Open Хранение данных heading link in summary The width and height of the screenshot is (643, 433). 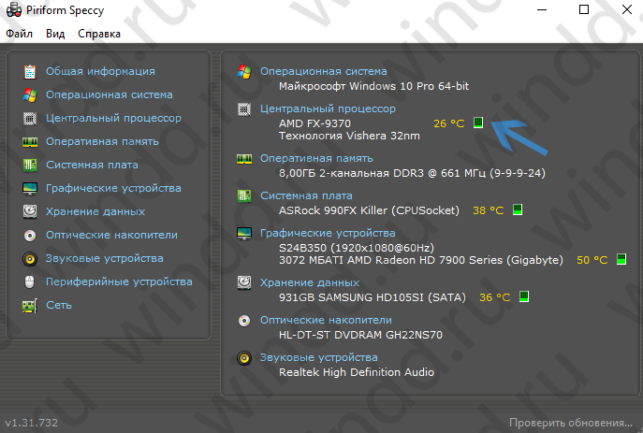(310, 283)
